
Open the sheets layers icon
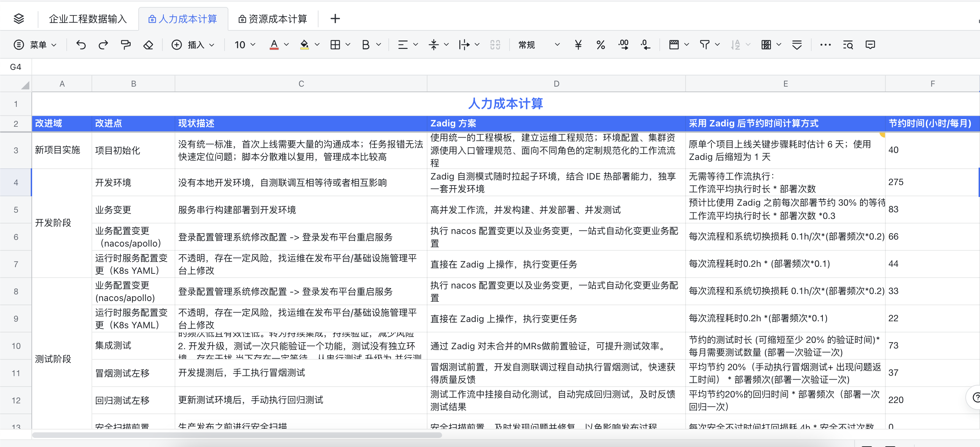tap(19, 19)
